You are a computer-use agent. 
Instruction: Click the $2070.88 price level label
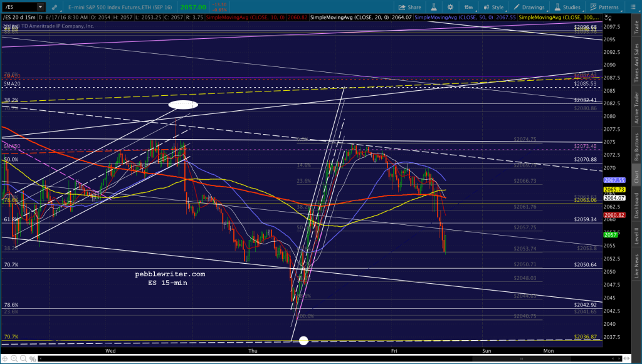point(586,160)
